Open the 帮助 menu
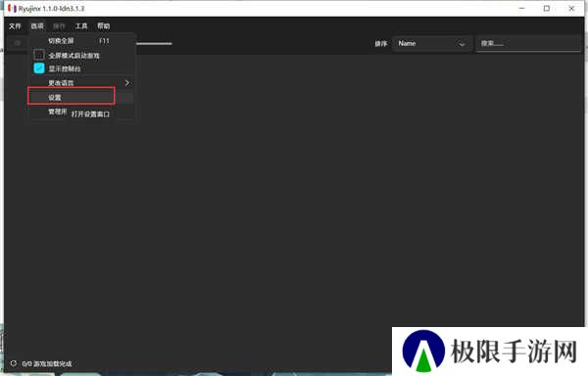 (104, 25)
